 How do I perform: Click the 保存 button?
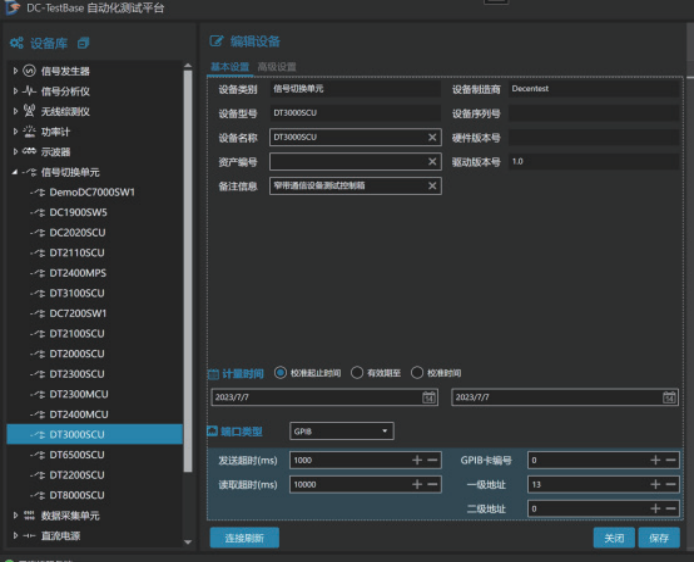pyautogui.click(x=658, y=538)
